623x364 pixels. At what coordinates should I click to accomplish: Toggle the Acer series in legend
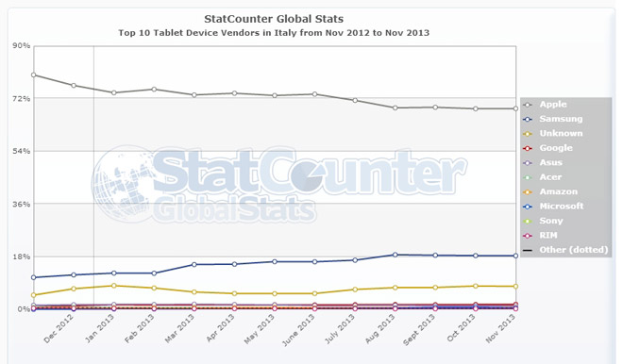tap(550, 177)
